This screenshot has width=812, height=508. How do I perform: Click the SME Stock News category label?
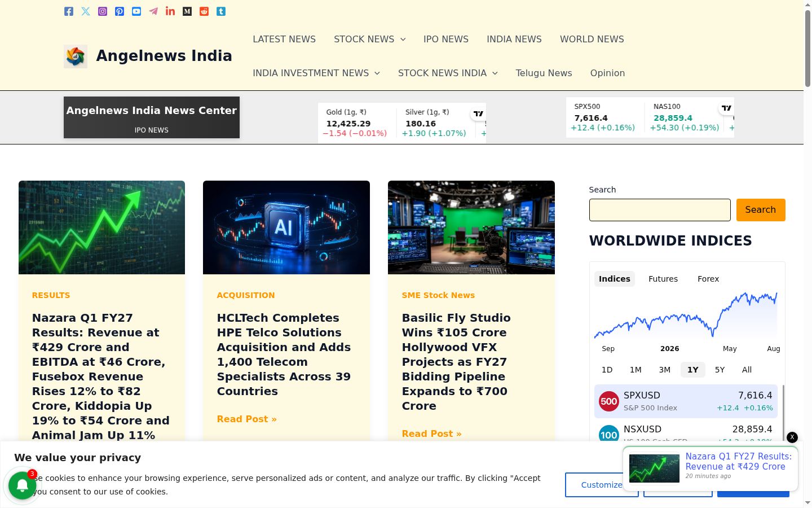point(438,295)
